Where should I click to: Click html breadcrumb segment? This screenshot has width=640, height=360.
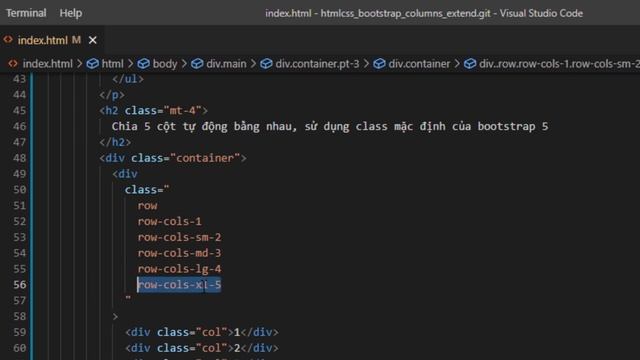tap(112, 64)
